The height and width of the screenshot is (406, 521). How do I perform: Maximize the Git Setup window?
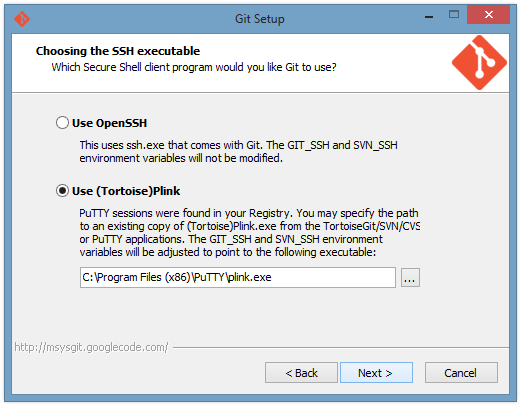(454, 14)
